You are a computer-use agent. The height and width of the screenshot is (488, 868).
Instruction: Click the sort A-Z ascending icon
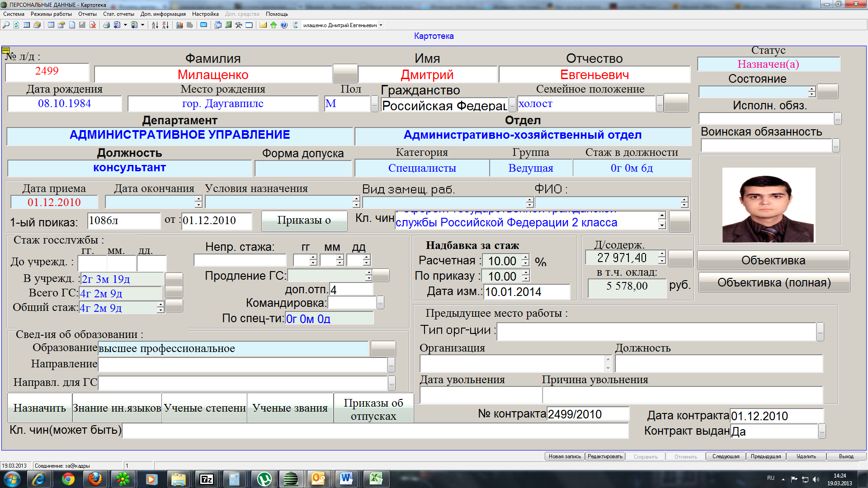tap(155, 25)
